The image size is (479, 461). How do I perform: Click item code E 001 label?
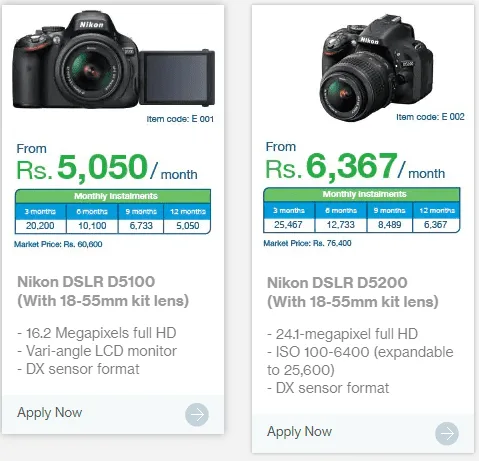(180, 119)
